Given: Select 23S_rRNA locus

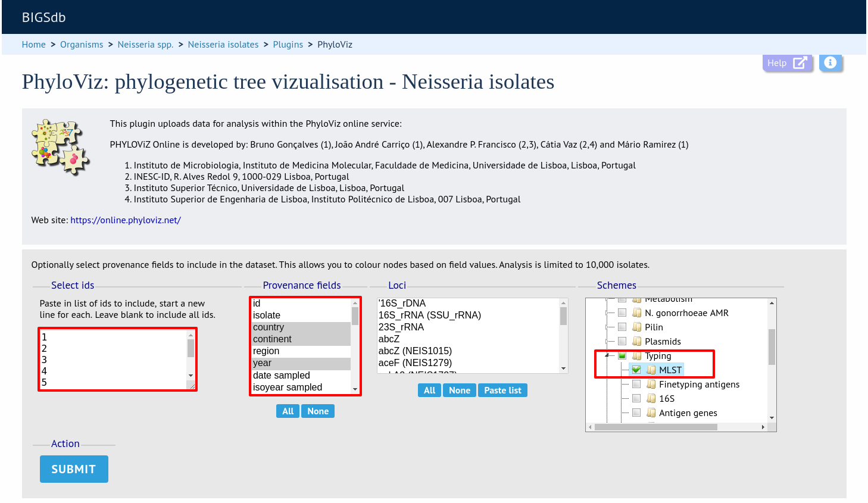Looking at the screenshot, I should pyautogui.click(x=468, y=327).
